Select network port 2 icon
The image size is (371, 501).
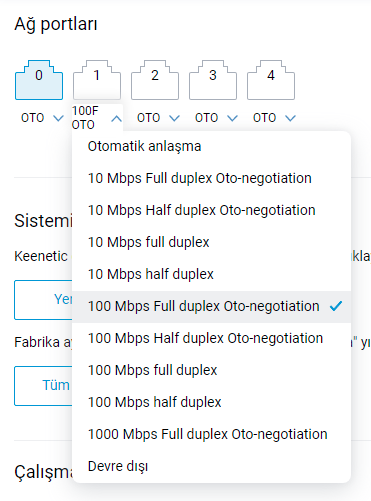(x=155, y=80)
